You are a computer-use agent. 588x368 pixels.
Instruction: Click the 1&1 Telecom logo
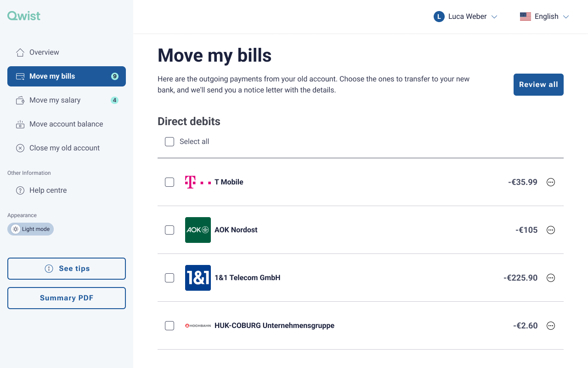pos(198,278)
